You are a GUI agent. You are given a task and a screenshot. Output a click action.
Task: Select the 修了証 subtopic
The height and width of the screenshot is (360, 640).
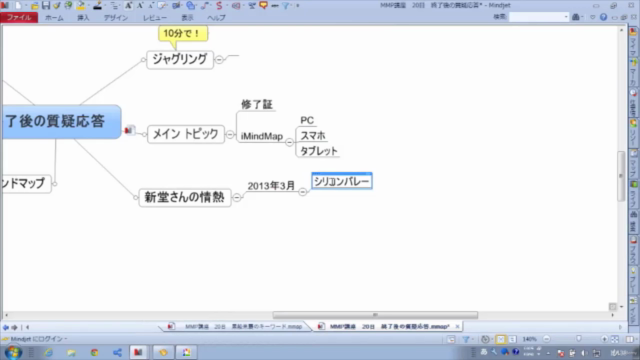[257, 104]
